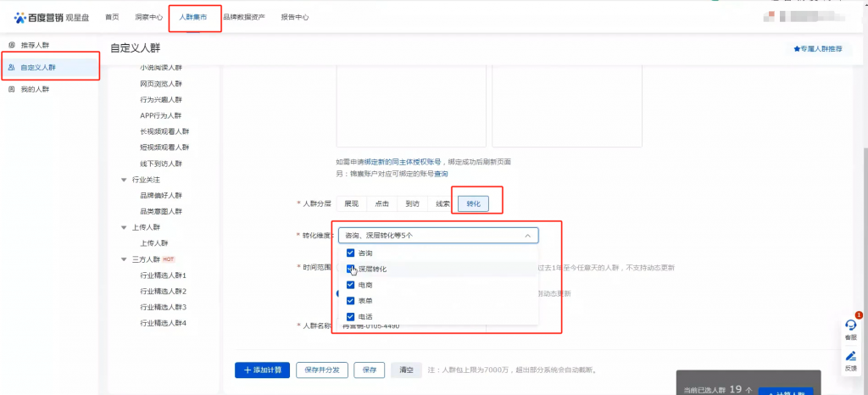Screen dimensions: 868x395
Task: Select 行业精选人群3 in the tree
Action: pos(164,307)
